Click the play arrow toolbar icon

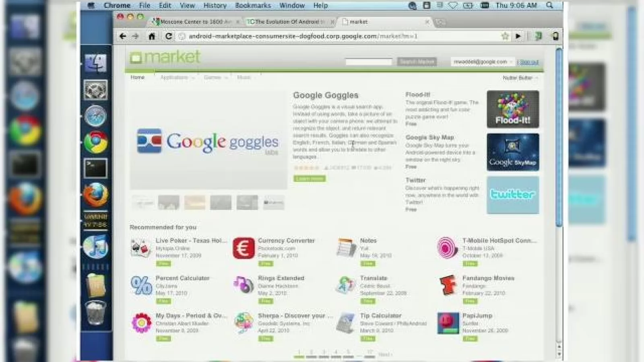pyautogui.click(x=518, y=36)
